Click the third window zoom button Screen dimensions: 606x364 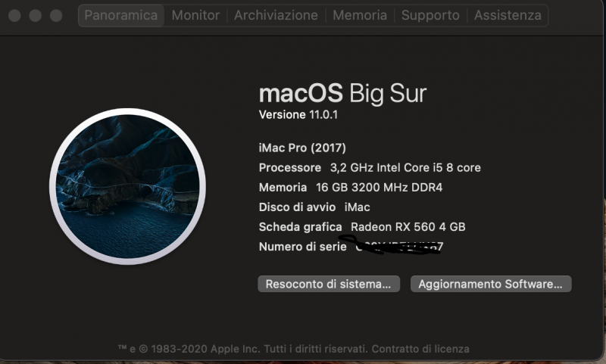[55, 15]
